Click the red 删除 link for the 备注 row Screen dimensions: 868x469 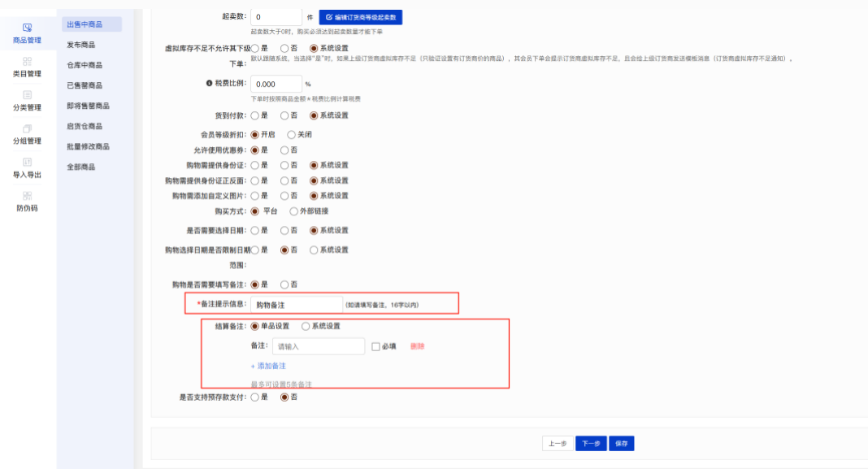click(x=418, y=346)
